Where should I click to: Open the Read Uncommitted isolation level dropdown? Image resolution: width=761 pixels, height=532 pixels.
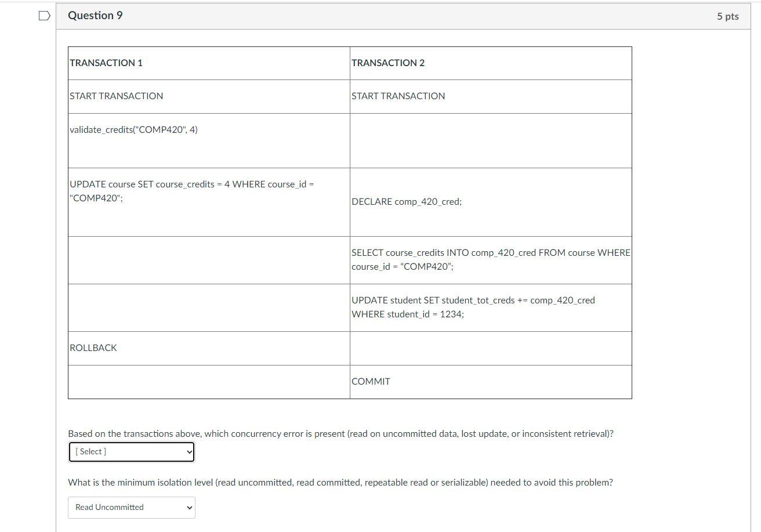tap(131, 507)
